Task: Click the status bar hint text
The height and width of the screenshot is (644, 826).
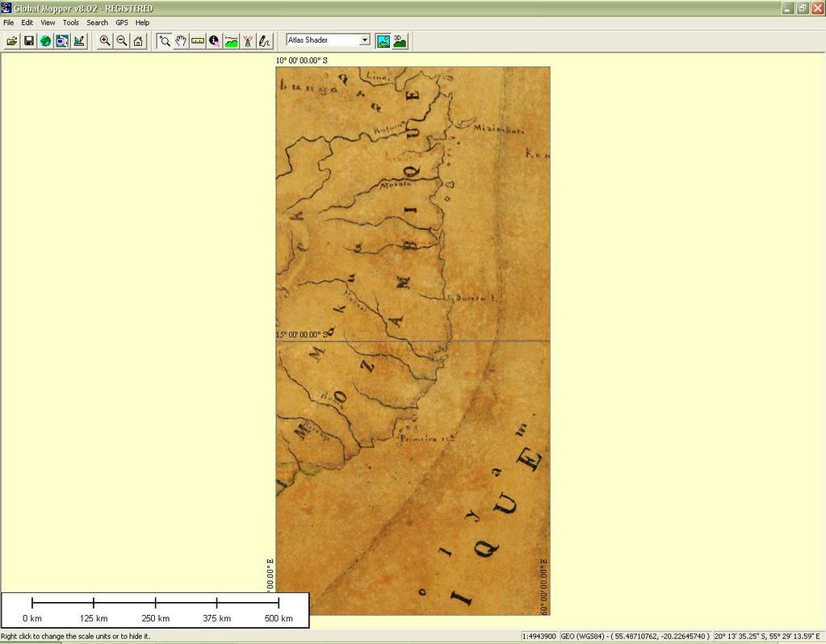Action: click(75, 636)
